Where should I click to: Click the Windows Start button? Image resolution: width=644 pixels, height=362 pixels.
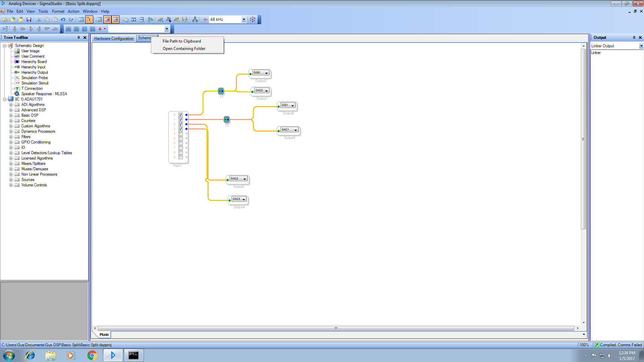tap(9, 355)
